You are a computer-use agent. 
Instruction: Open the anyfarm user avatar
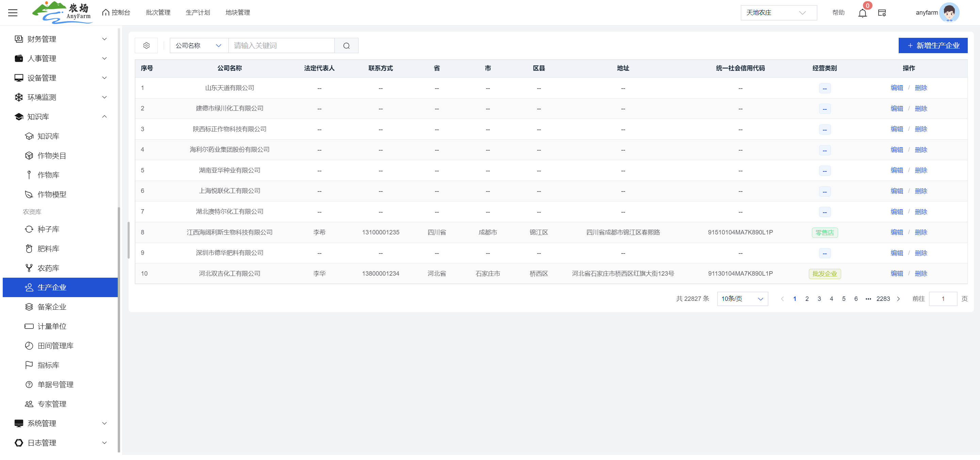[x=949, y=13]
